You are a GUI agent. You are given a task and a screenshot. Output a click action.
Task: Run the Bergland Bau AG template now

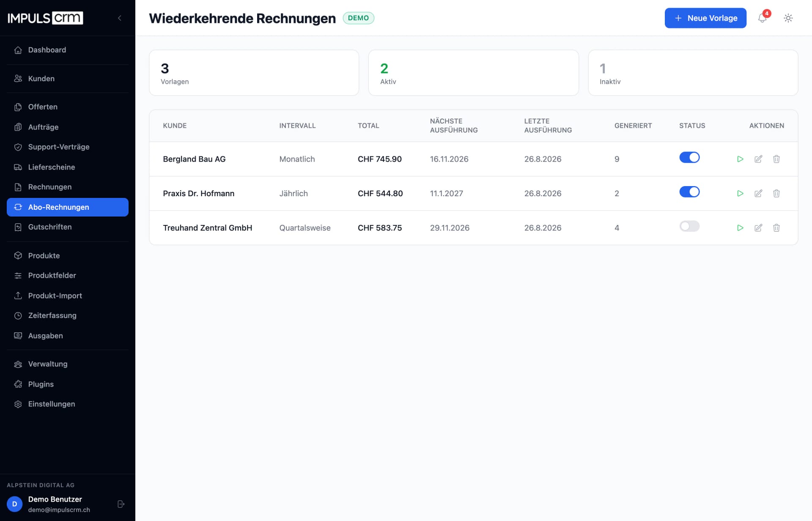[x=740, y=159]
